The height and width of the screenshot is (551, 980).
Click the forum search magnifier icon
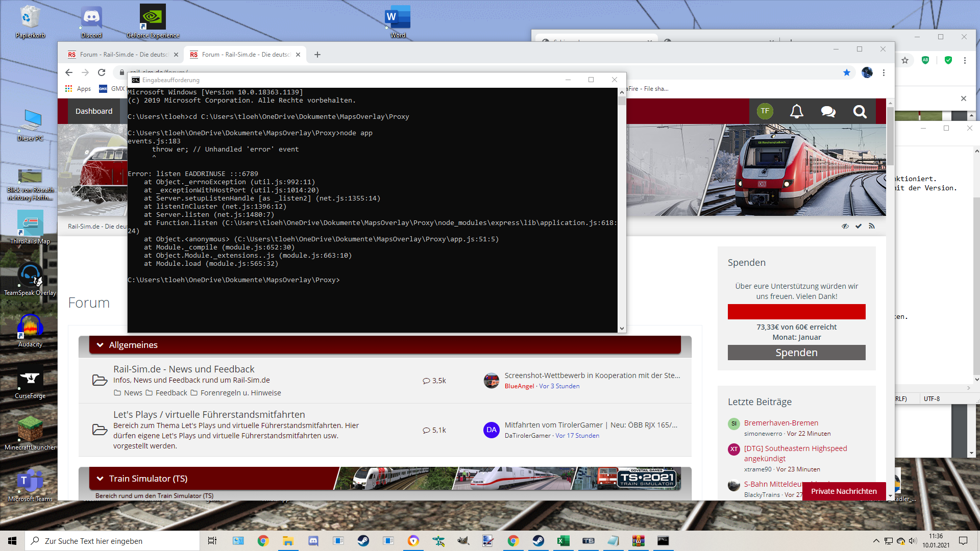[x=860, y=111]
